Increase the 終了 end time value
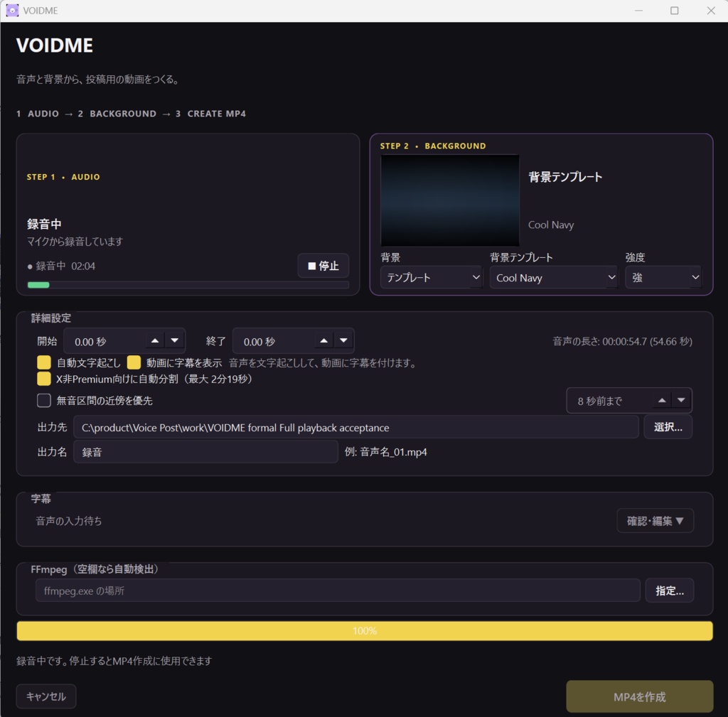The width and height of the screenshot is (728, 717). pos(324,340)
